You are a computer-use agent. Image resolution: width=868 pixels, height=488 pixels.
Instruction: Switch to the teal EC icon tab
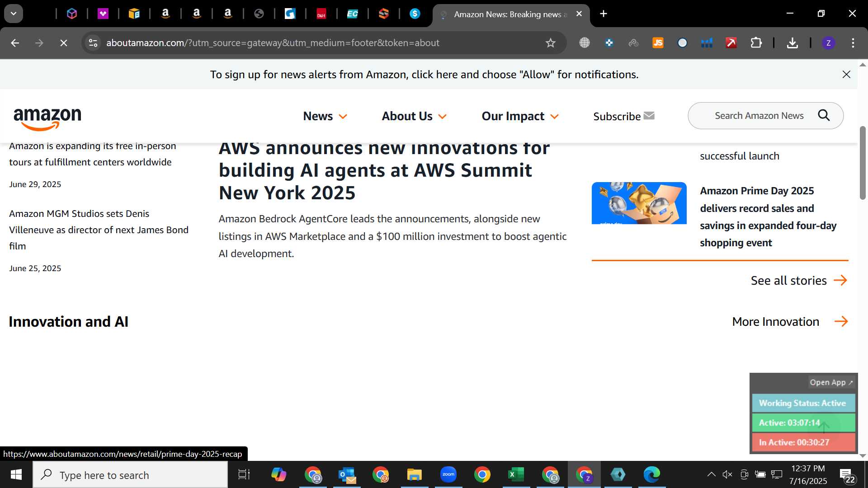(x=353, y=14)
